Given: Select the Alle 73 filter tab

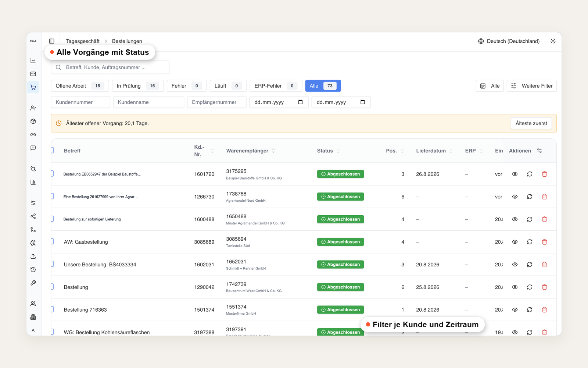Looking at the screenshot, I should point(323,86).
